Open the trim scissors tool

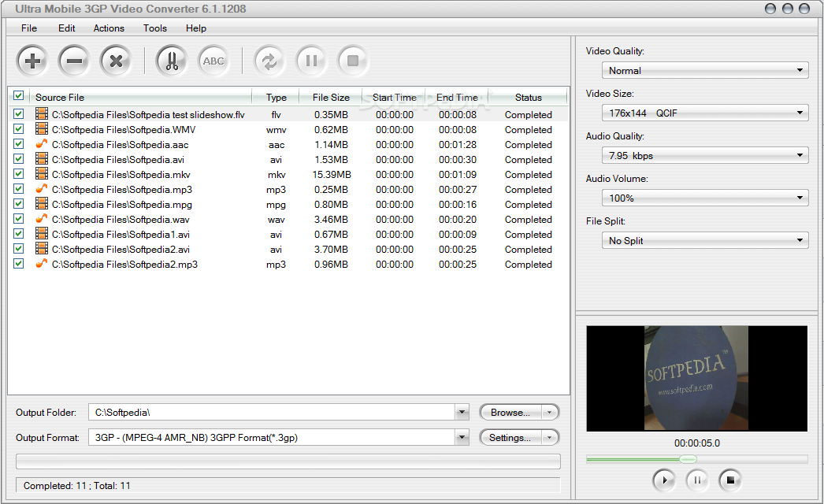pos(171,61)
